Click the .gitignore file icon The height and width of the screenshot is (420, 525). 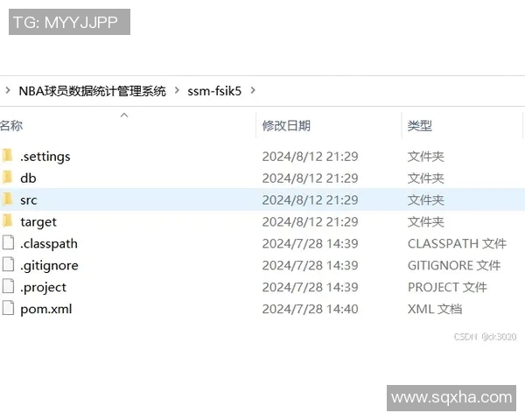tap(8, 264)
